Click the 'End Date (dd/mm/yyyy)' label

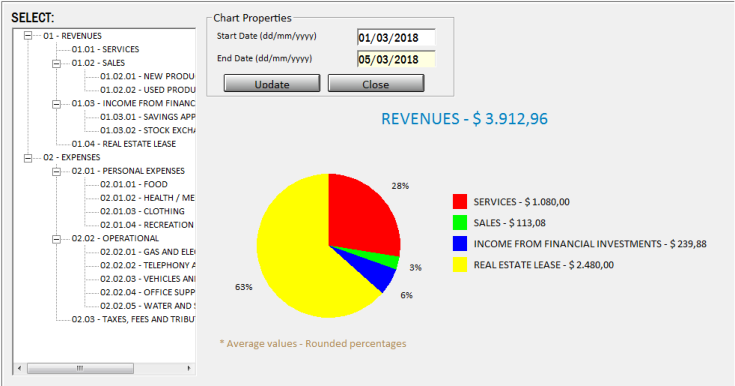point(264,59)
